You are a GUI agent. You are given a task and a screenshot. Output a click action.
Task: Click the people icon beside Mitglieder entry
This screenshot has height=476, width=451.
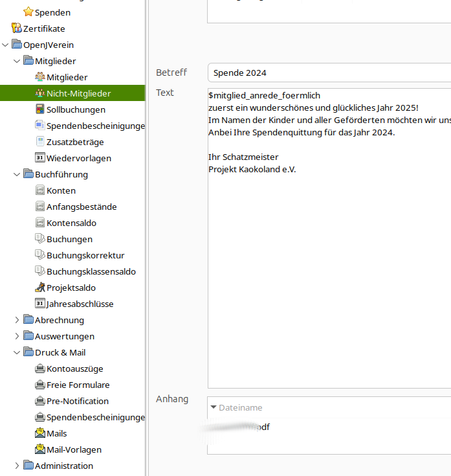pos(40,77)
